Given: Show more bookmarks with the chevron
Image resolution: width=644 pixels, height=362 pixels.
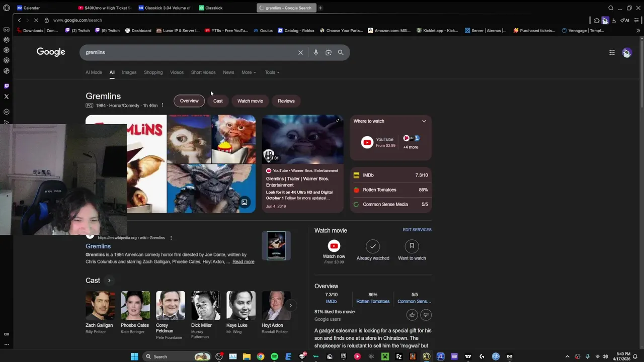Looking at the screenshot, I should pyautogui.click(x=638, y=31).
